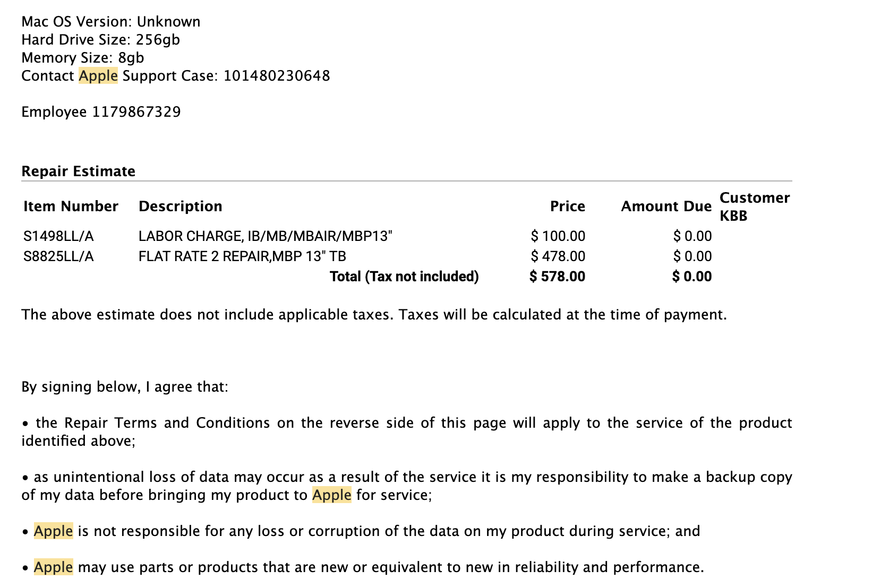Click support case number 101480230648
Screen dimensions: 872x588
tap(277, 76)
